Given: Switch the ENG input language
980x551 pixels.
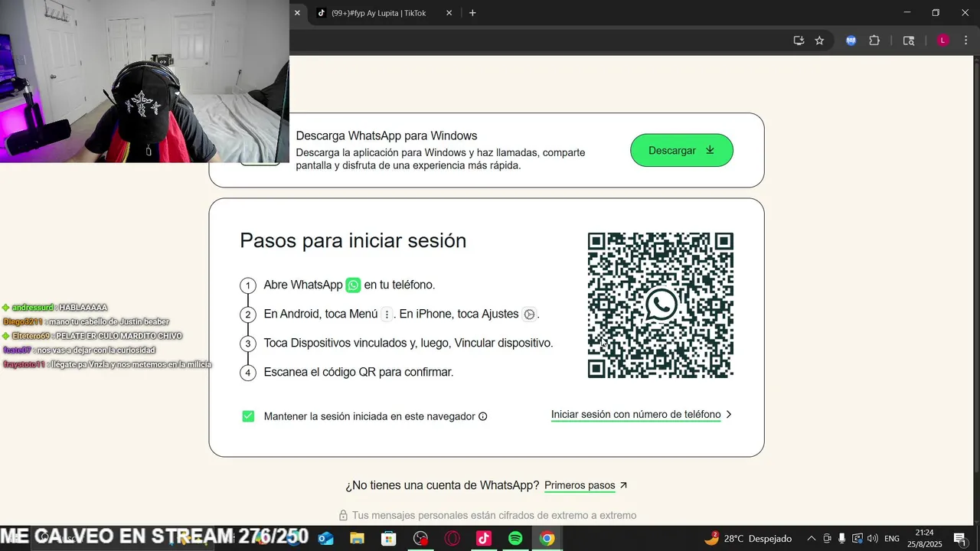Looking at the screenshot, I should point(892,539).
